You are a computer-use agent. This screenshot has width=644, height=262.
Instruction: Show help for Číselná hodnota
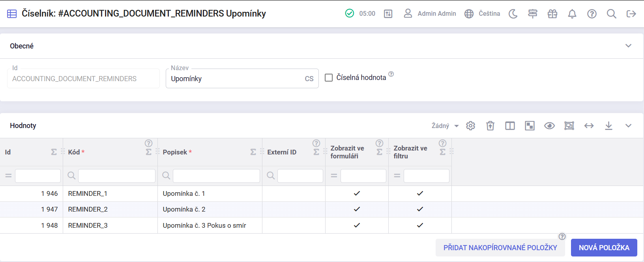coord(391,74)
